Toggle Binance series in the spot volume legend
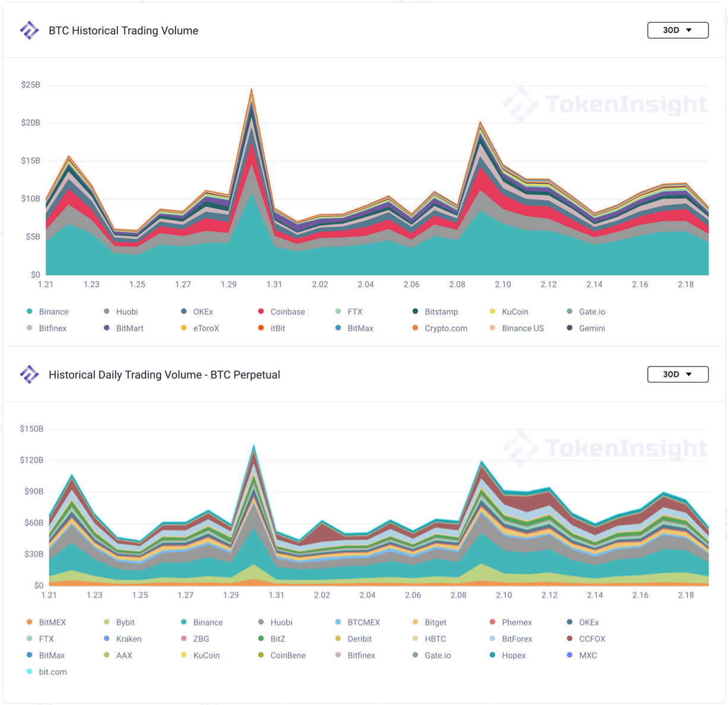Viewport: 728px width, 705px height. [x=48, y=312]
